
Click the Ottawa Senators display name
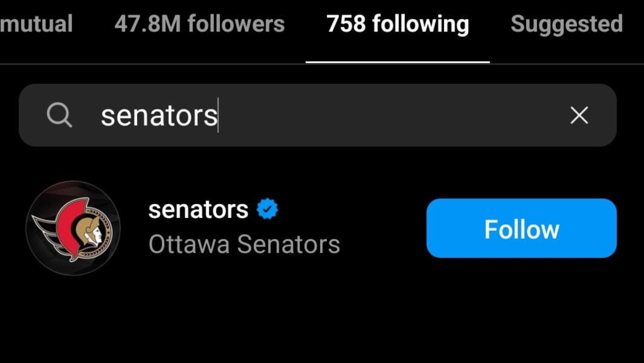(244, 244)
